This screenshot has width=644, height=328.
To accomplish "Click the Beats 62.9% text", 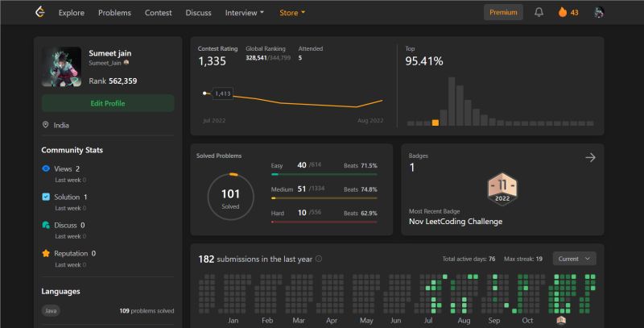I will pyautogui.click(x=360, y=214).
